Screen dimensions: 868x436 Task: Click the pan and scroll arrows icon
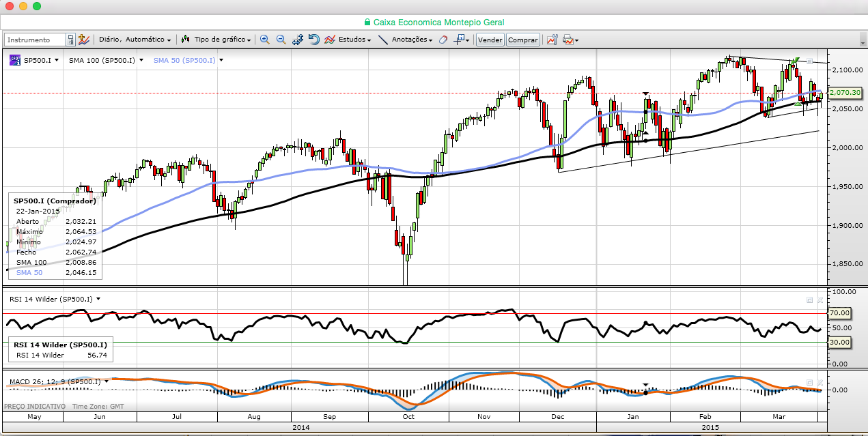pyautogui.click(x=297, y=40)
